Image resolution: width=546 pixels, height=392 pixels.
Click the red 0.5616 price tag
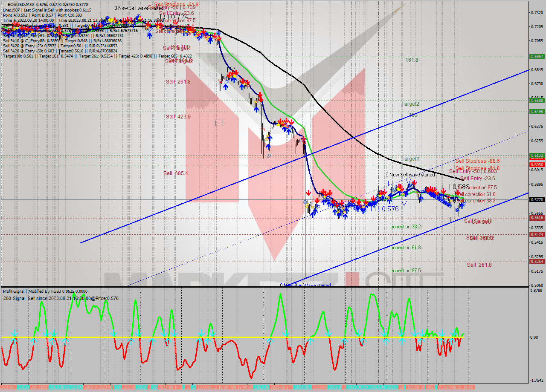(536, 218)
